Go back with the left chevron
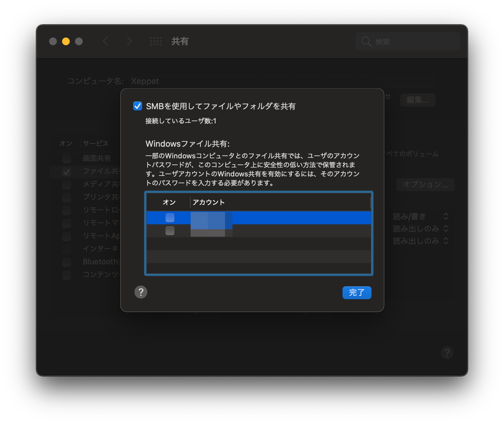Image resolution: width=504 pixels, height=424 pixels. 105,41
